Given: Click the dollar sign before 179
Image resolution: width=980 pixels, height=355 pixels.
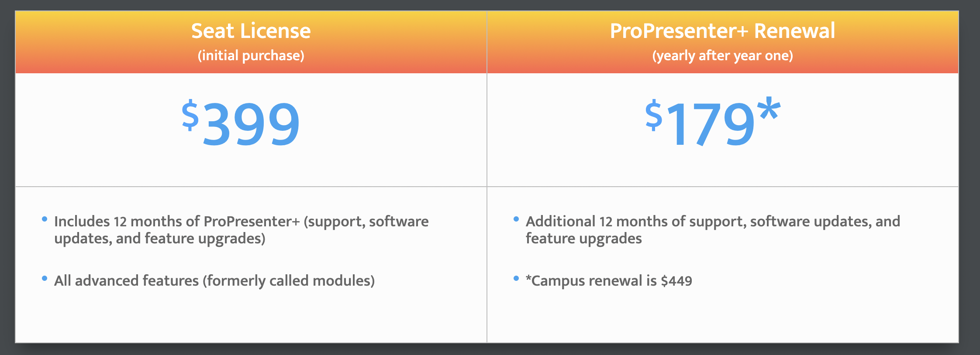Looking at the screenshot, I should click(x=654, y=115).
